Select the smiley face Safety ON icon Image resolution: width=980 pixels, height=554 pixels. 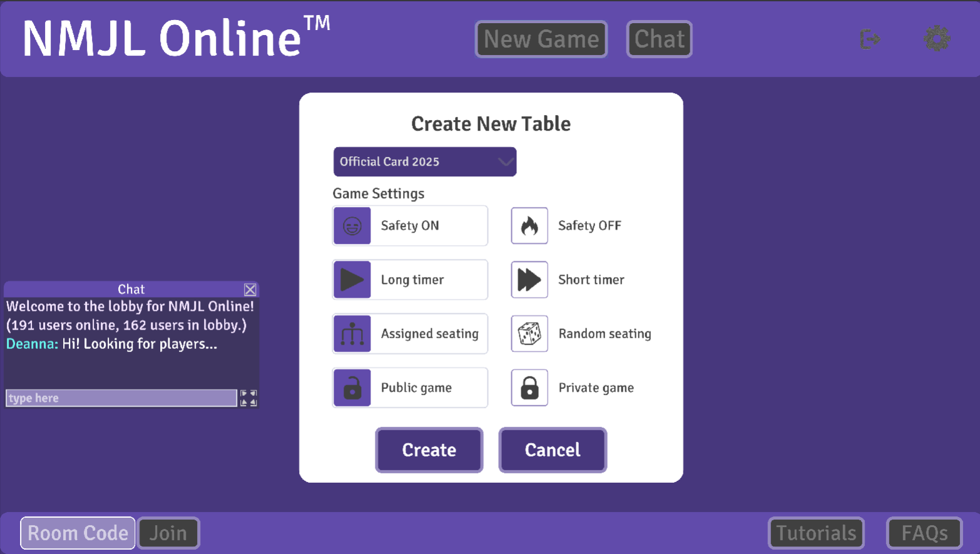pos(352,226)
